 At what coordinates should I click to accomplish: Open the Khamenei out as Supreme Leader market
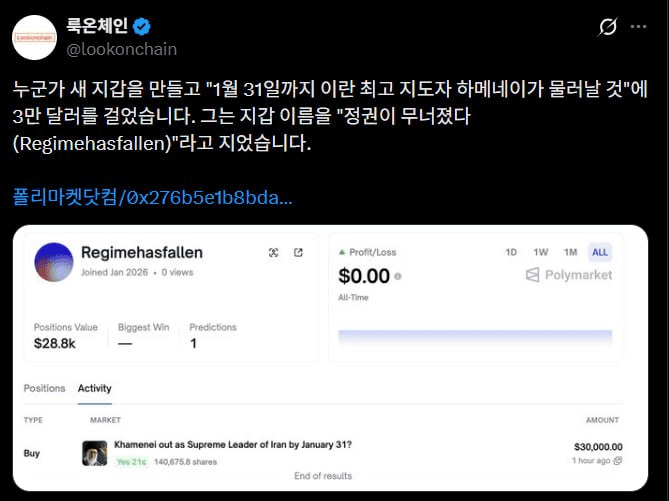[x=233, y=444]
